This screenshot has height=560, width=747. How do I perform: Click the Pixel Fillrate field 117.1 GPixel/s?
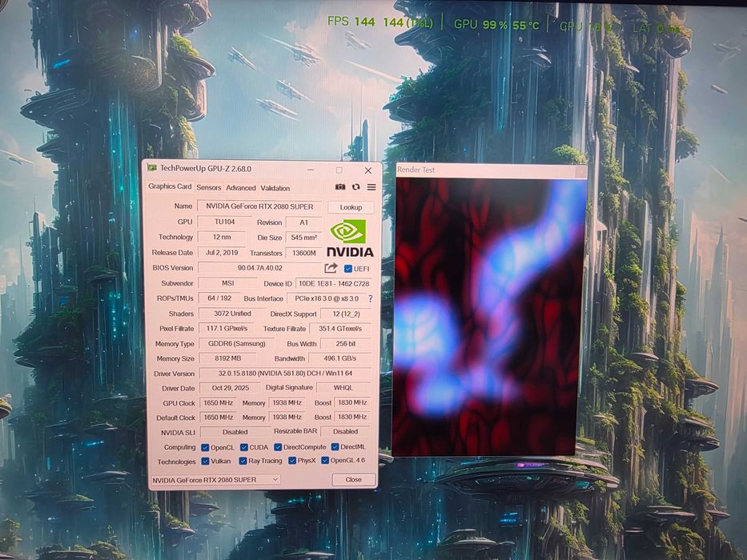[227, 329]
